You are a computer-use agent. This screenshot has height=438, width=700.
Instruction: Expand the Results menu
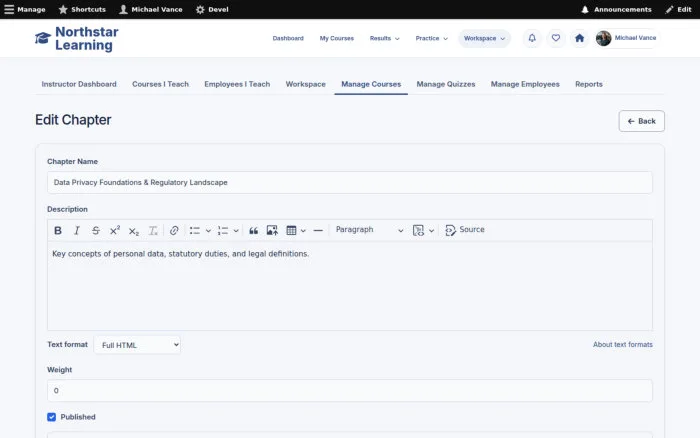click(x=384, y=38)
